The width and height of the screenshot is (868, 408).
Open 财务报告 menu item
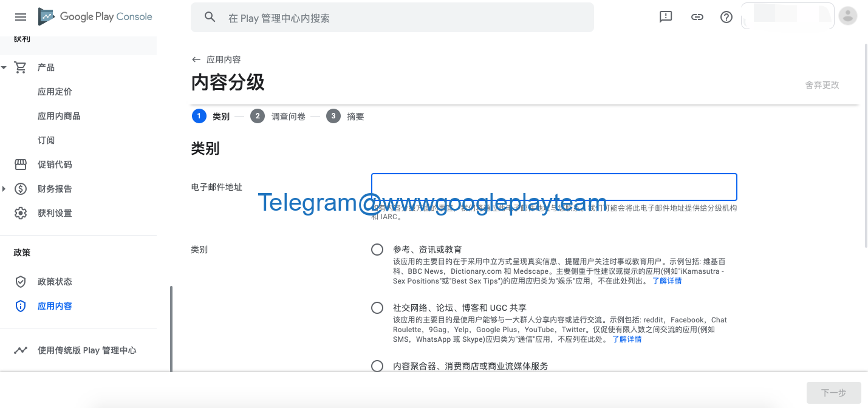pyautogui.click(x=55, y=189)
